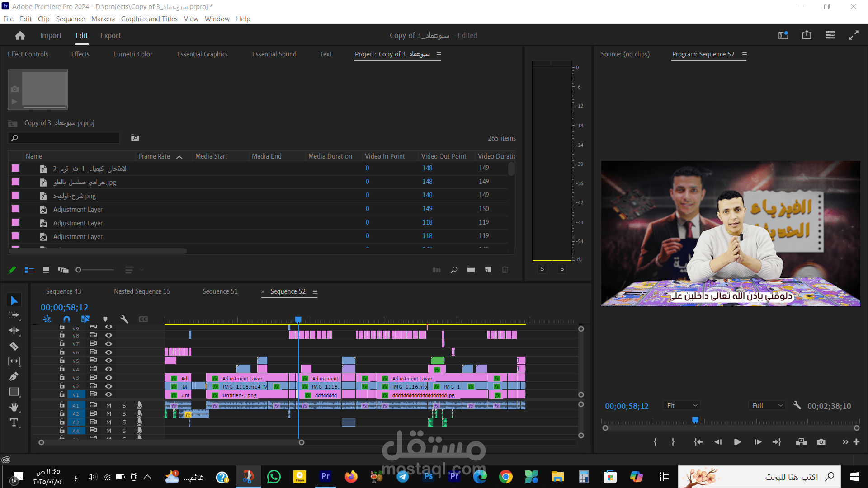
Task: Mute audio track A1
Action: click(108, 405)
